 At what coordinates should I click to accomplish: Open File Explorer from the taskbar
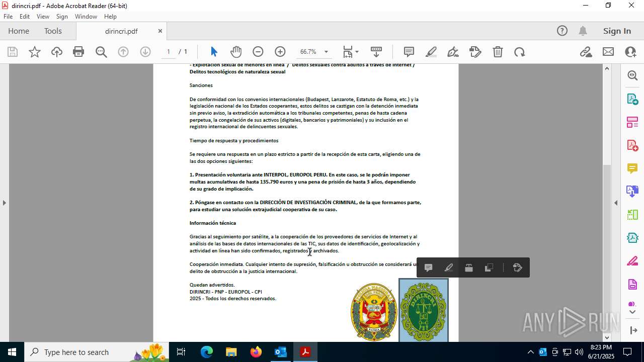click(x=231, y=352)
